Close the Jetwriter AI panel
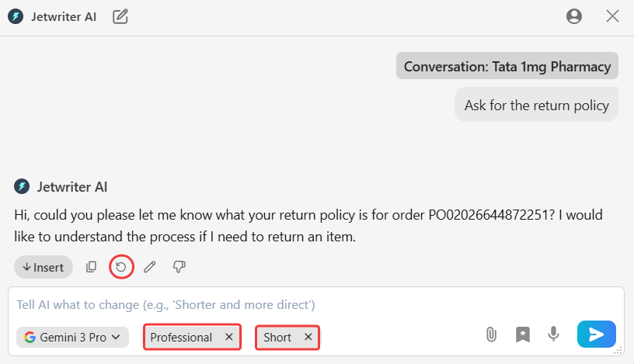The image size is (634, 364). tap(612, 16)
